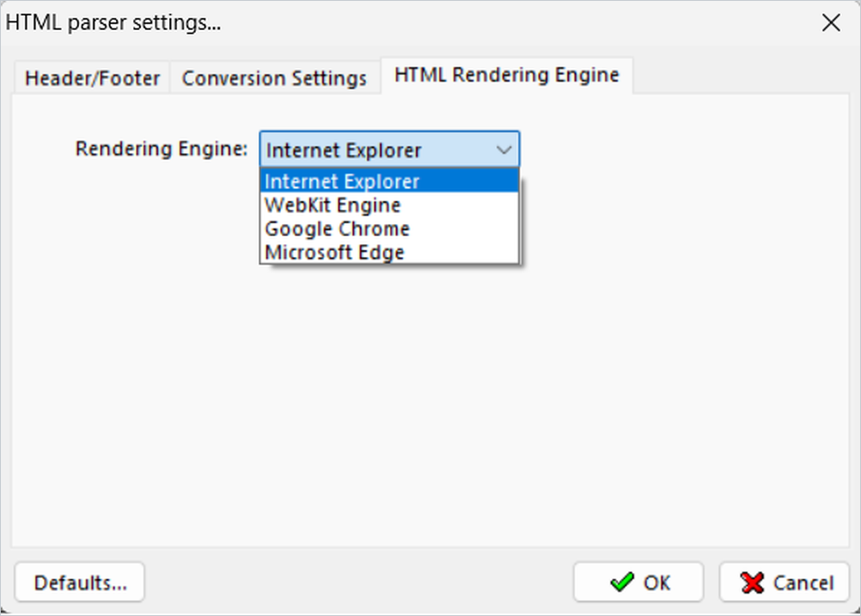Open the Conversion Settings tab
Screen dimensions: 861x616
(x=275, y=78)
